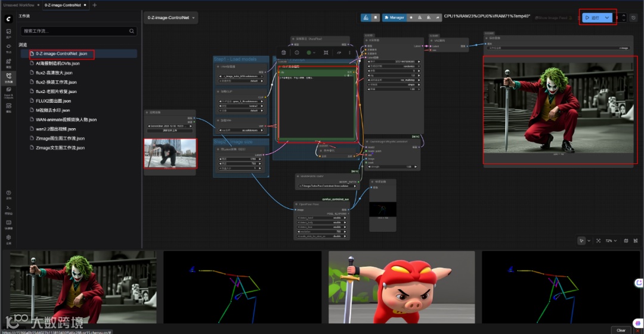This screenshot has width=644, height=334.
Task: Open the Input & Outputs sidebar panel
Action: [8, 93]
